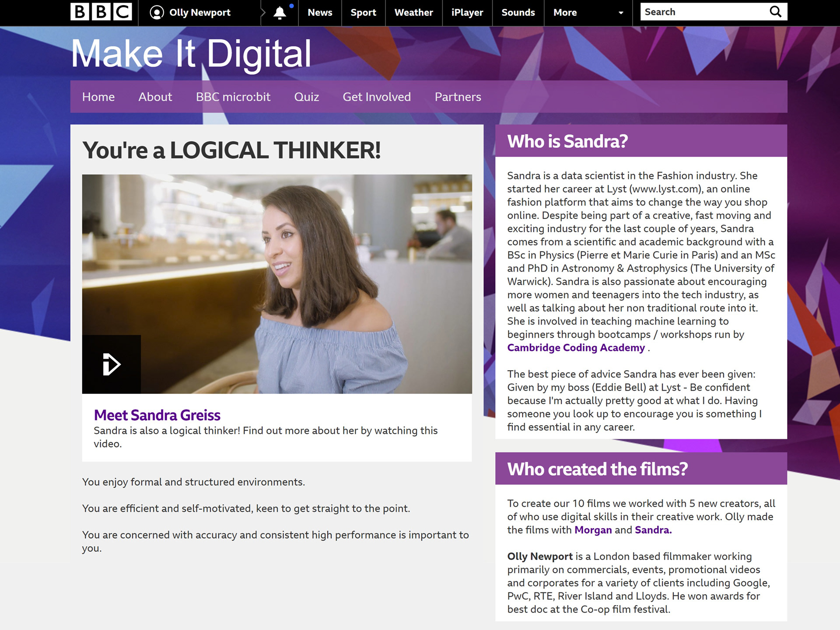Play the Sandra Greiss video
840x630 pixels.
pos(111,364)
